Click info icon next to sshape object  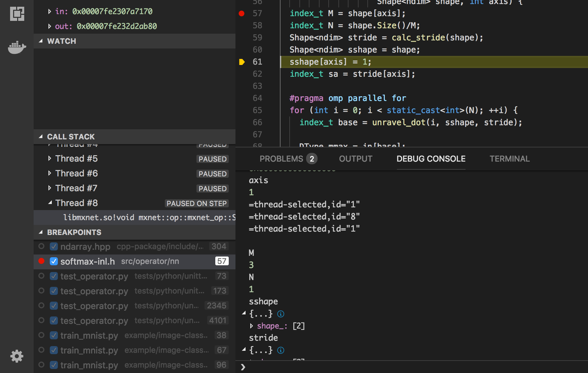[281, 314]
